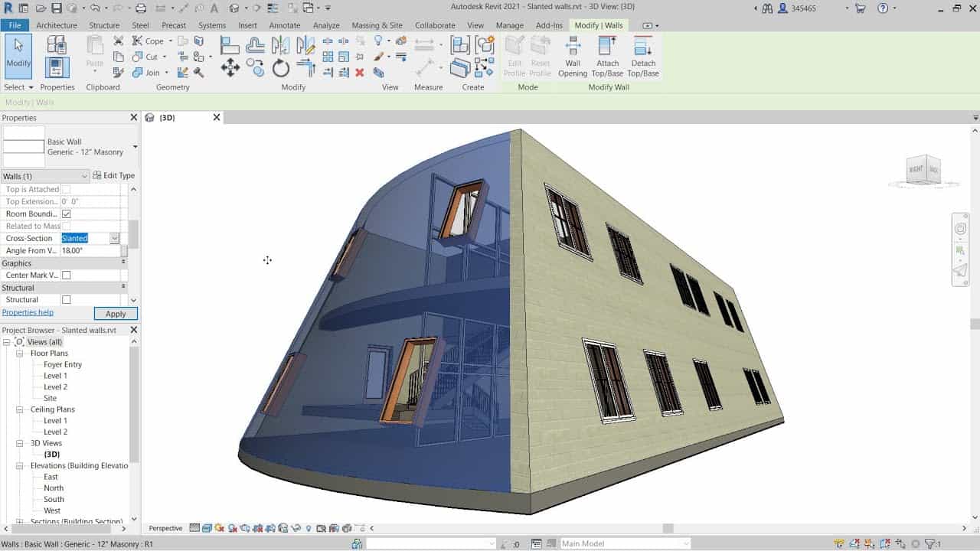The image size is (980, 551).
Task: Click the Apply button
Action: 116,314
